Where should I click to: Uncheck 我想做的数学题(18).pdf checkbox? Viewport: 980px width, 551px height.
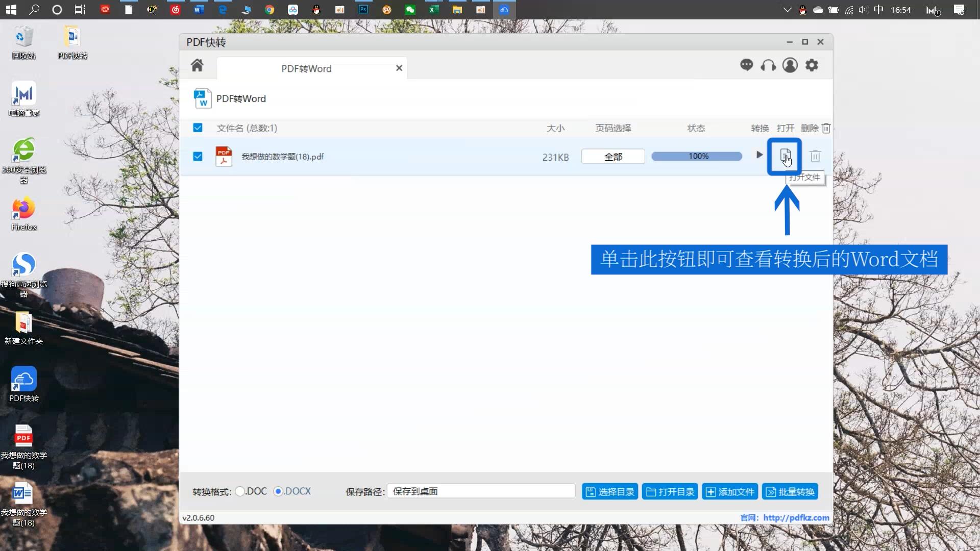click(198, 157)
